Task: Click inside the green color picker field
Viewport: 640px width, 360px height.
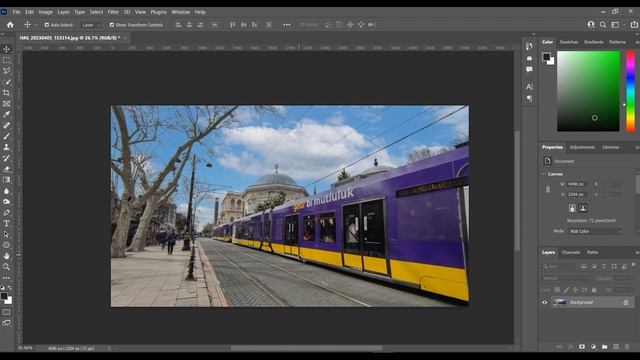Action: click(588, 91)
